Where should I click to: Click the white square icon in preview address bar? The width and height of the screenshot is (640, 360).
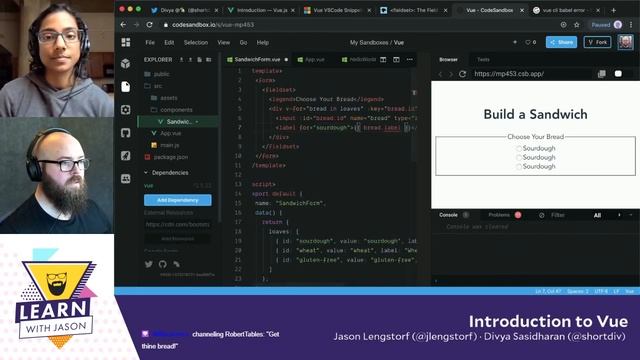click(618, 74)
